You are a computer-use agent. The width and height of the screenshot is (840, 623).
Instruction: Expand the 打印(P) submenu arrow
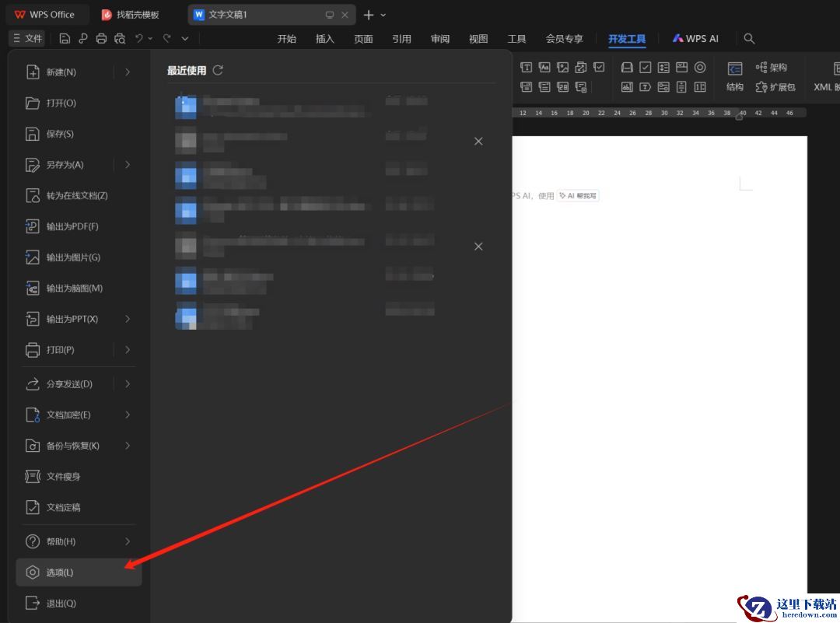click(128, 349)
